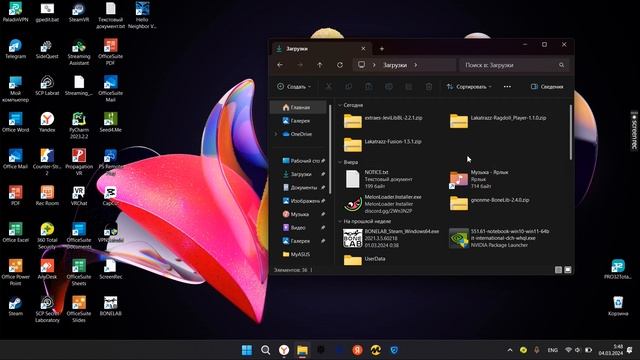Screen dimensions: 640x360
Task: Click the delete trash icon in Explorer toolbar
Action: coord(429,87)
